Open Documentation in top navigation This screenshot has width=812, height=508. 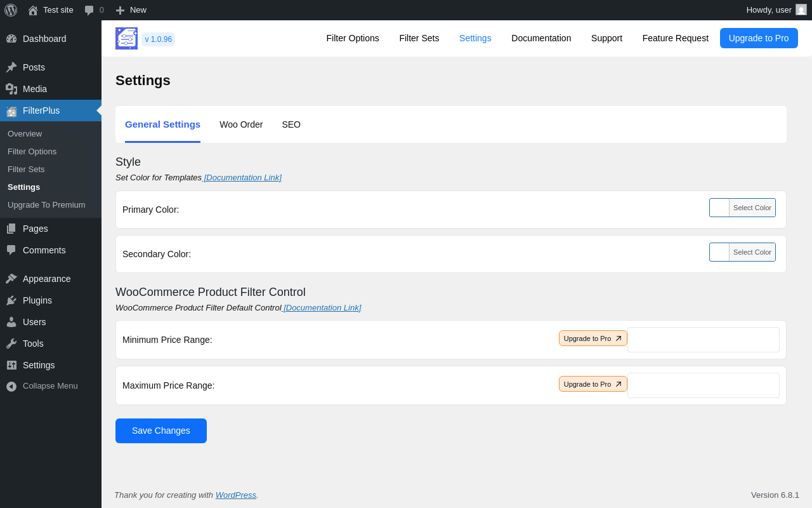[541, 38]
